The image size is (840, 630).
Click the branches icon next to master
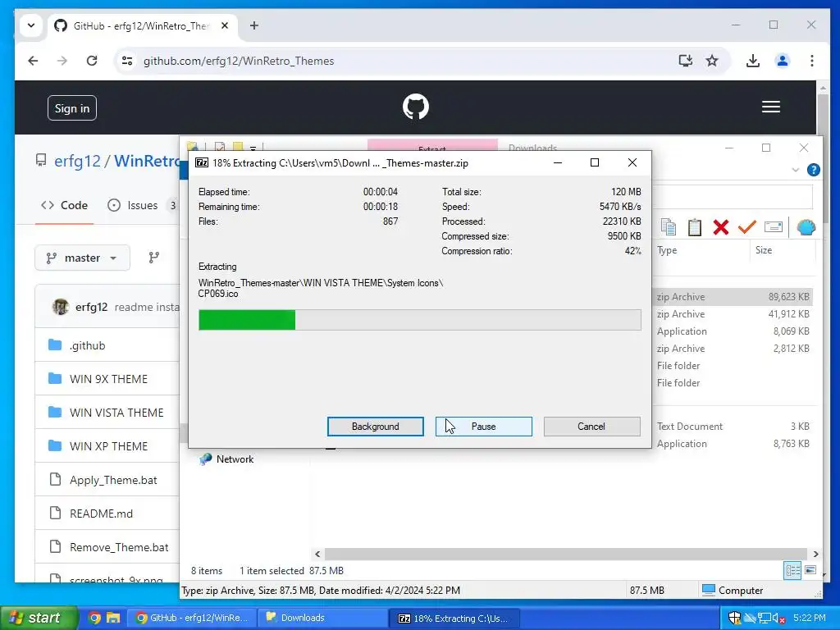click(x=153, y=258)
